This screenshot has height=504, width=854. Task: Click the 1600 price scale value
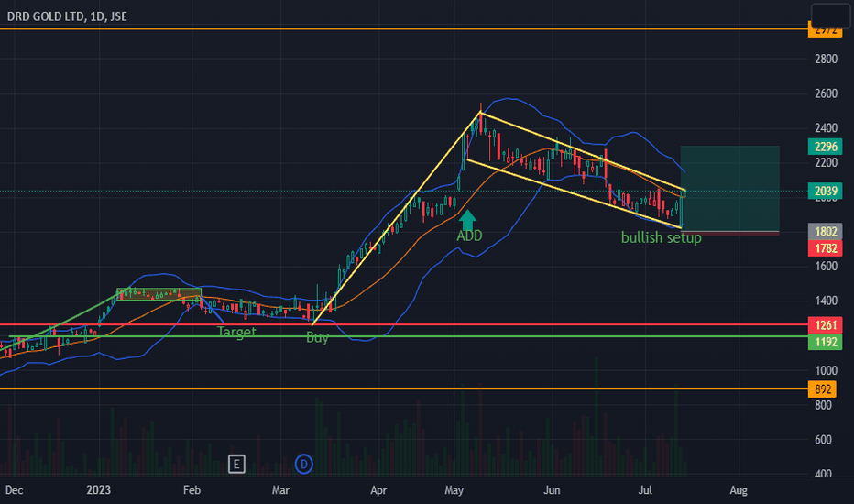(826, 266)
